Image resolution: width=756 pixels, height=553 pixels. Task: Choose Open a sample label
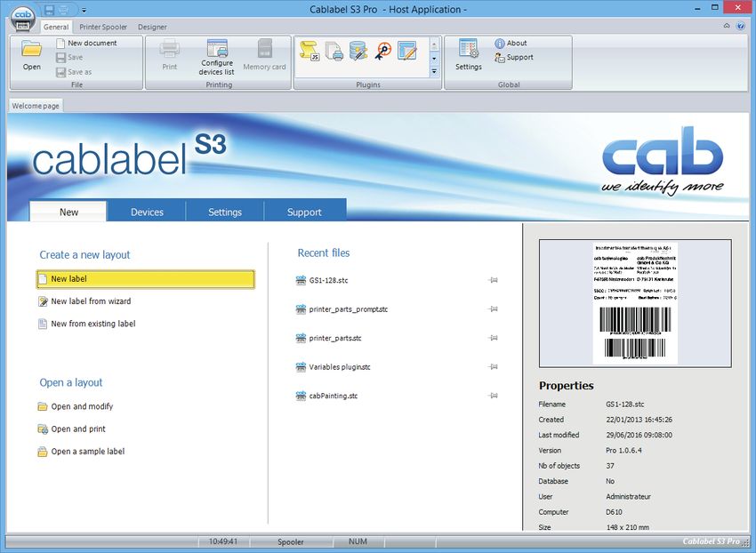point(82,452)
